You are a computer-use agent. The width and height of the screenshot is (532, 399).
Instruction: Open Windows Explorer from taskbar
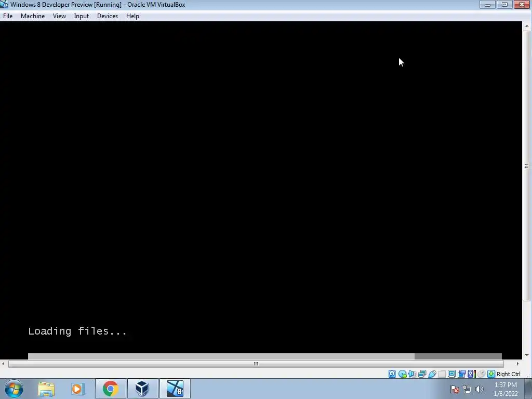46,389
